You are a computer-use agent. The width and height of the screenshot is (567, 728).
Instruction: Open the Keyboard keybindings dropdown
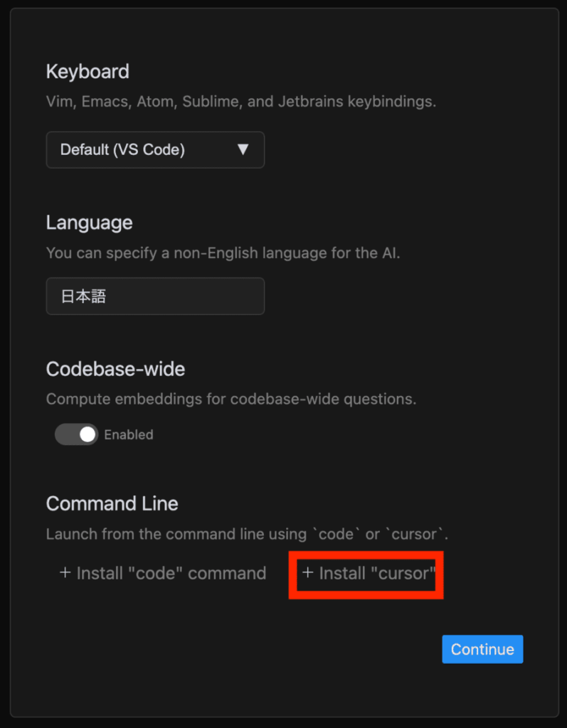click(x=155, y=149)
